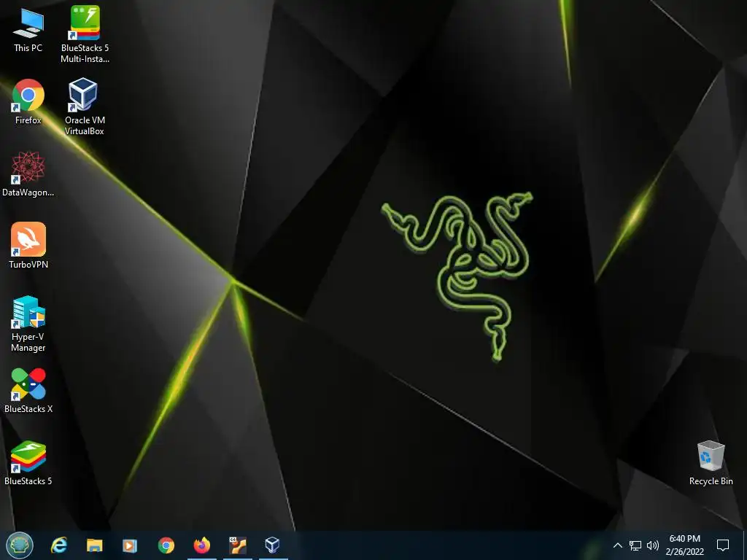Select Oracle VM VirtualBox desktop shortcut

(85, 106)
